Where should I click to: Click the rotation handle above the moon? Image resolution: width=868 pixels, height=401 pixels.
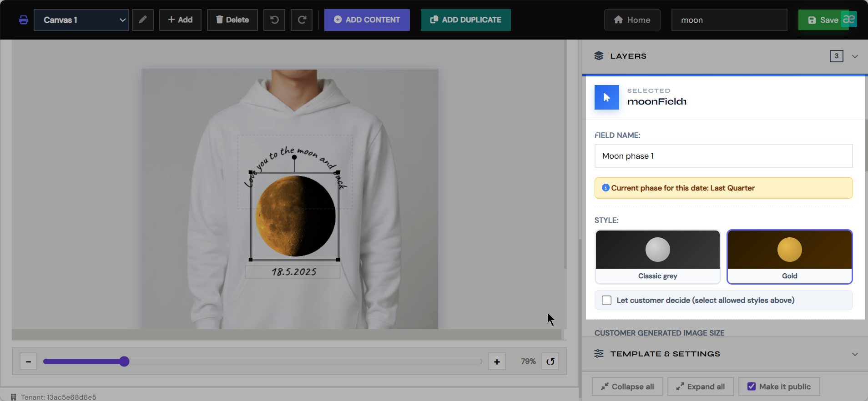[x=294, y=157]
